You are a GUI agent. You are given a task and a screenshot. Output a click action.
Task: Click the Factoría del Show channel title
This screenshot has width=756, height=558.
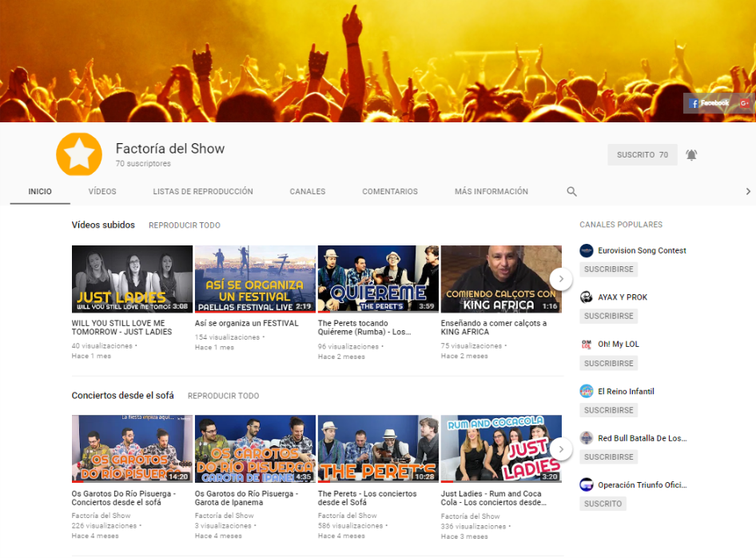[170, 149]
